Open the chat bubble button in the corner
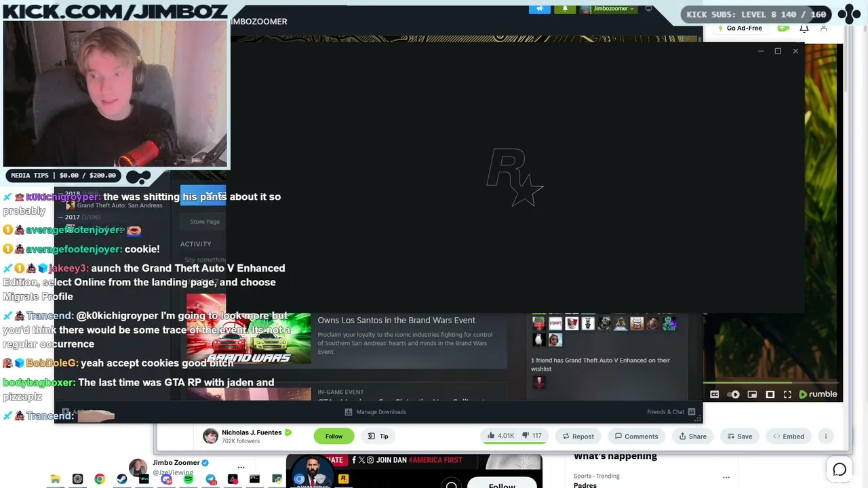 [840, 469]
